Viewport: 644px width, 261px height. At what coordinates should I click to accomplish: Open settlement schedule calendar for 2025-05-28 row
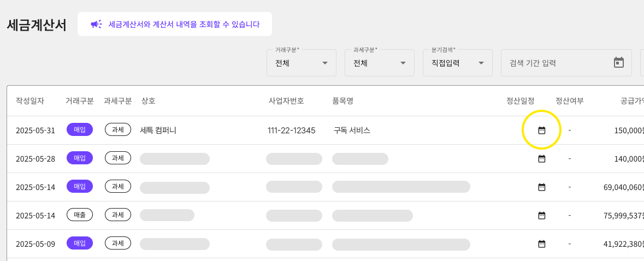pos(542,159)
